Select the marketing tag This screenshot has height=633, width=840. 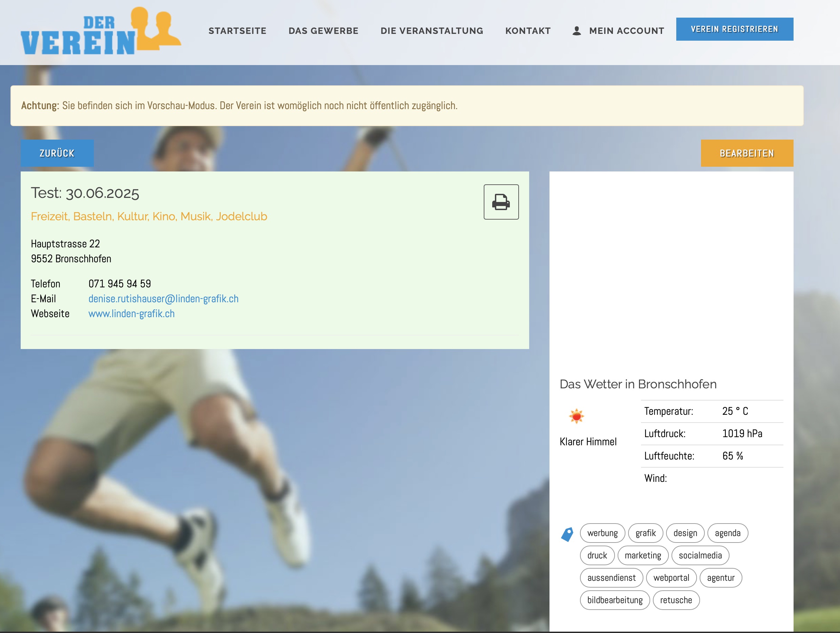(643, 555)
